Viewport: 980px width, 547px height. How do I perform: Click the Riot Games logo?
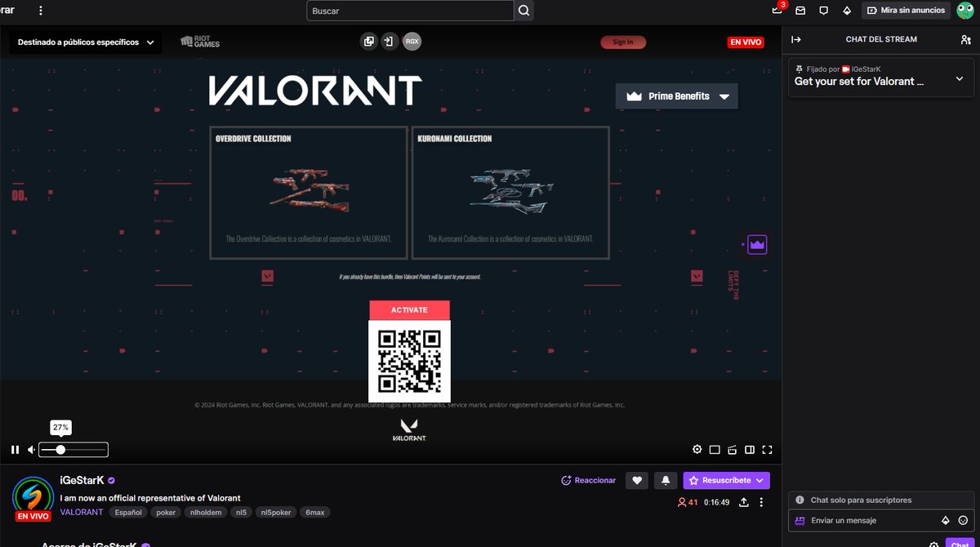[x=200, y=42]
